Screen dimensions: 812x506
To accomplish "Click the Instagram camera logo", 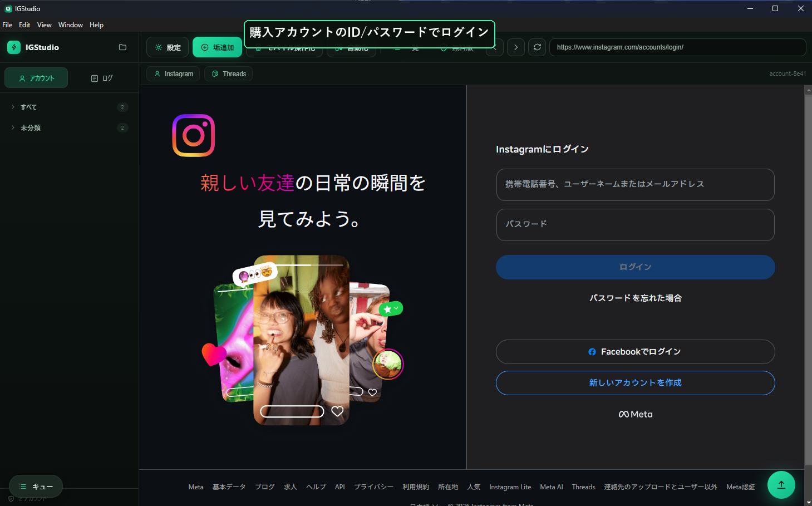I will coord(194,135).
